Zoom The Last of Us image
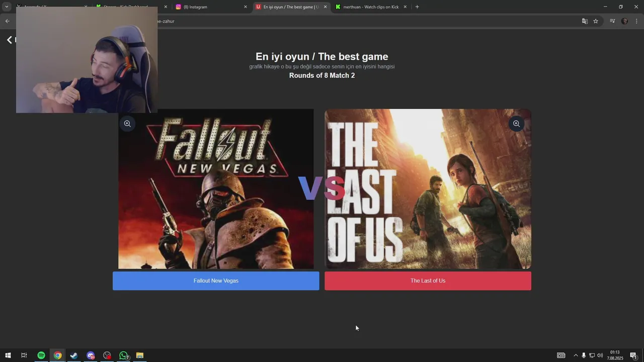Image resolution: width=644 pixels, height=362 pixels. click(x=516, y=124)
